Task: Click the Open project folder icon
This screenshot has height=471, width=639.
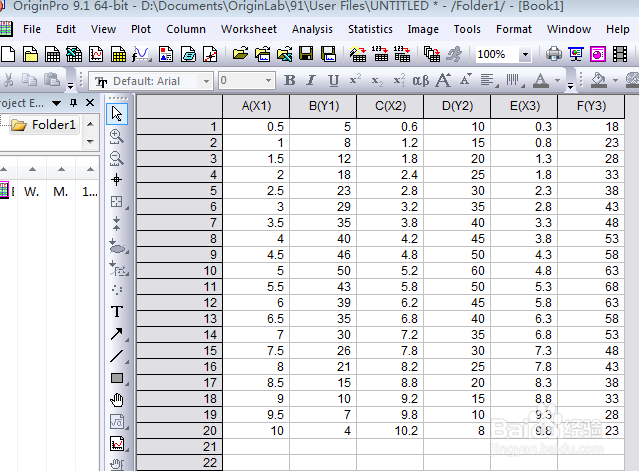Action: 240,54
